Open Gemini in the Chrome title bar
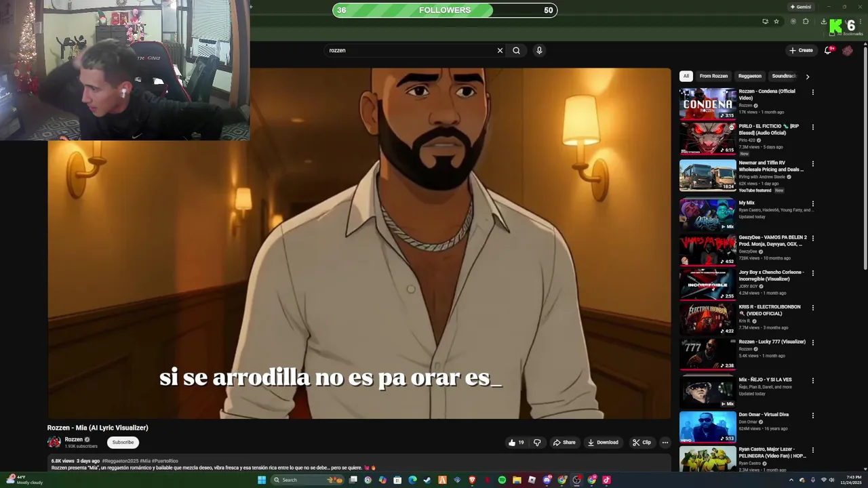 (801, 7)
